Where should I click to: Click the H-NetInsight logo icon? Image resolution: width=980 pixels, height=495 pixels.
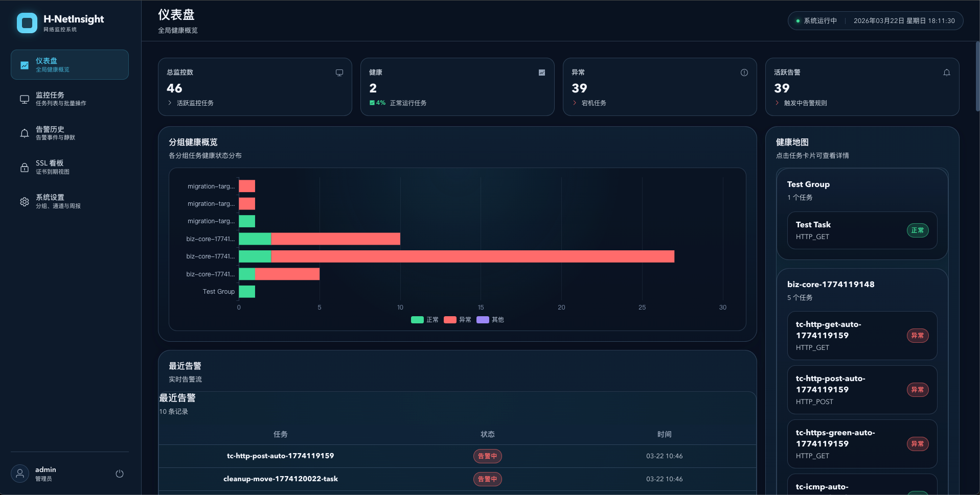point(27,23)
